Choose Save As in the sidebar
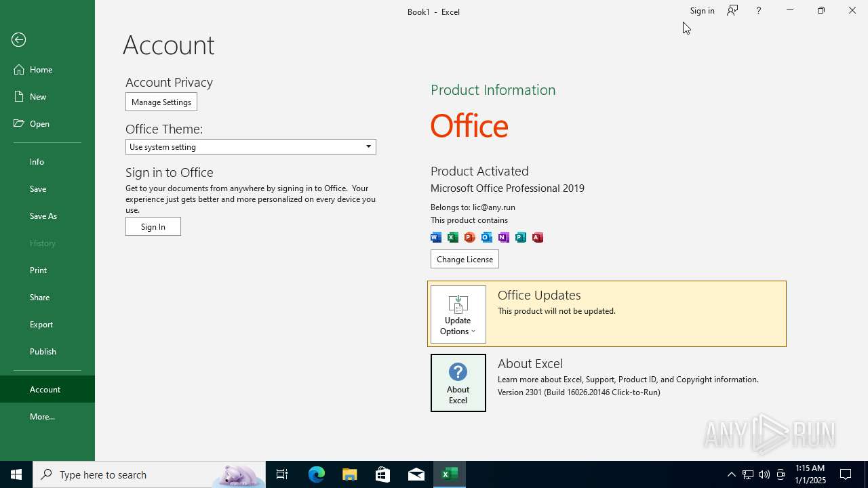The height and width of the screenshot is (488, 868). 47,216
